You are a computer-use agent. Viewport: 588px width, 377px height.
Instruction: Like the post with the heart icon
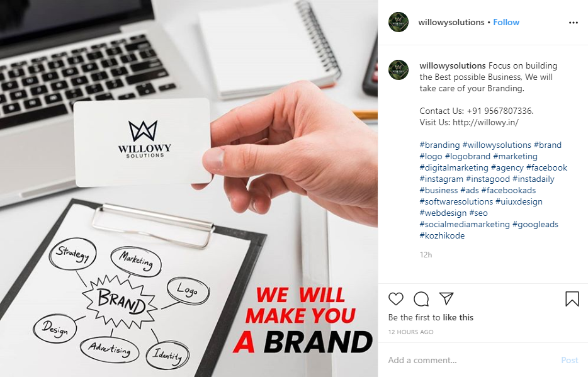point(395,299)
